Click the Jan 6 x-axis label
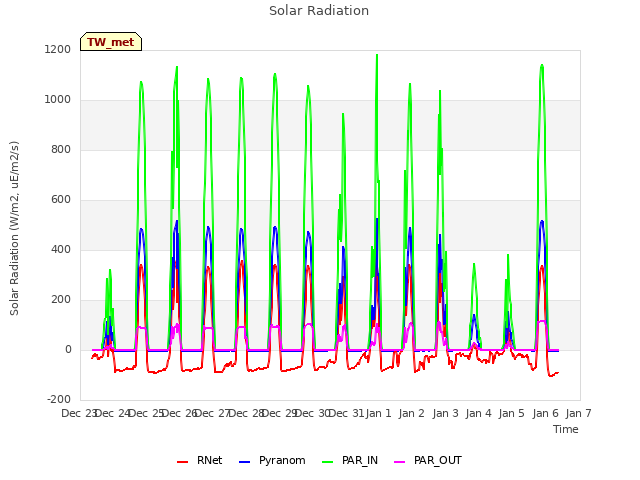The image size is (640, 480). (x=545, y=413)
